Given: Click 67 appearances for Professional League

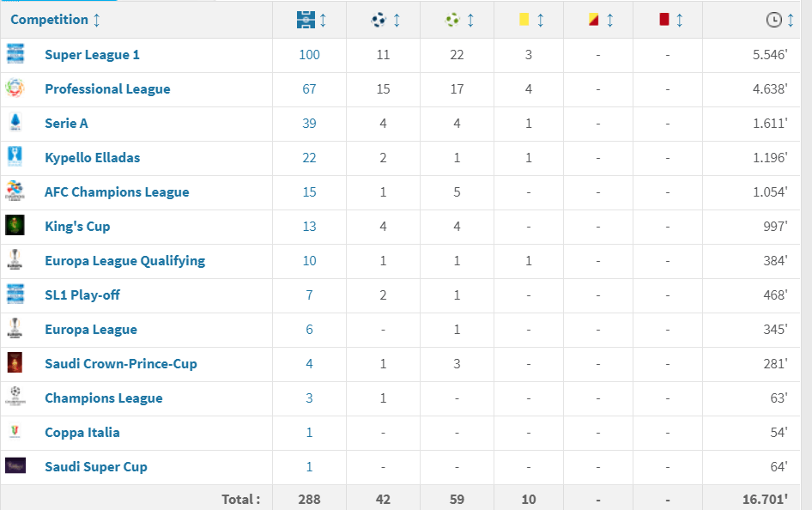Looking at the screenshot, I should (x=309, y=89).
